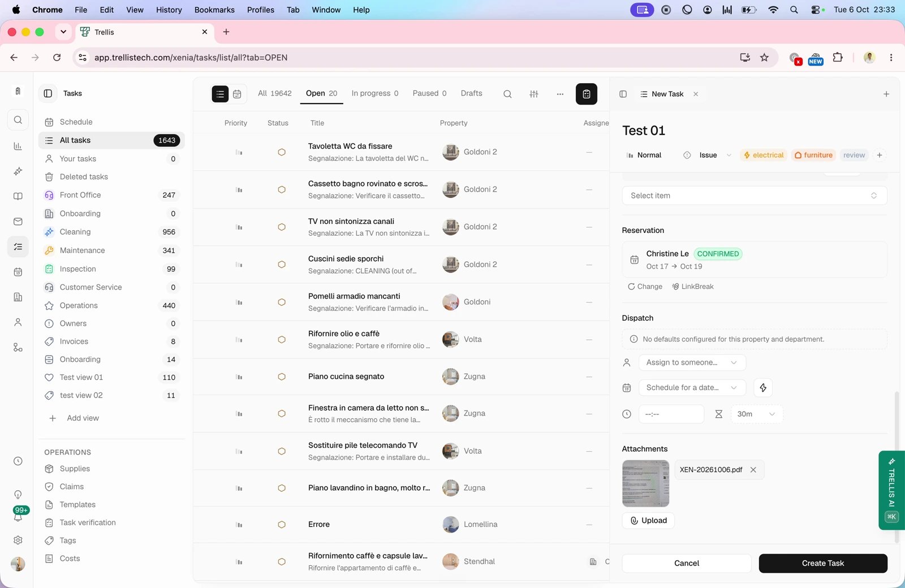The width and height of the screenshot is (905, 588).
Task: Add another tag with the plus after review
Action: pyautogui.click(x=880, y=155)
